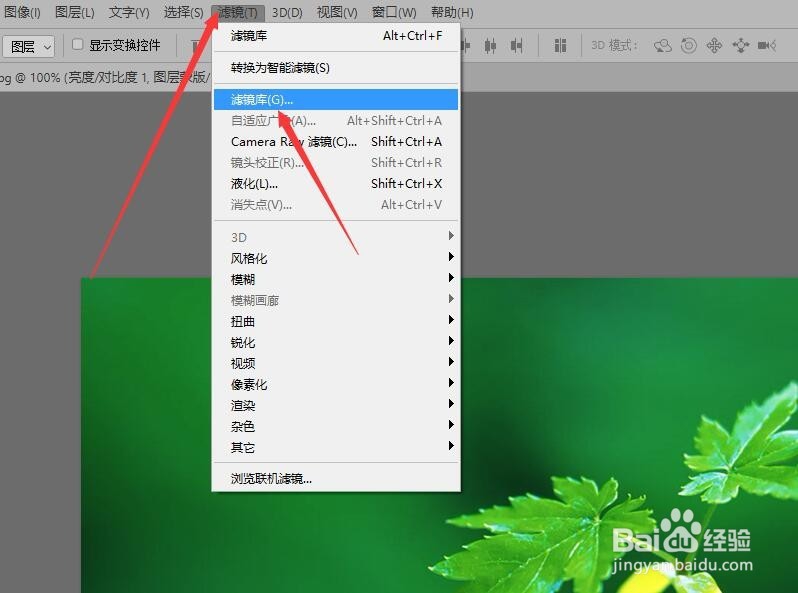Expand the 杂色 submenu
The image size is (798, 593).
(x=336, y=426)
